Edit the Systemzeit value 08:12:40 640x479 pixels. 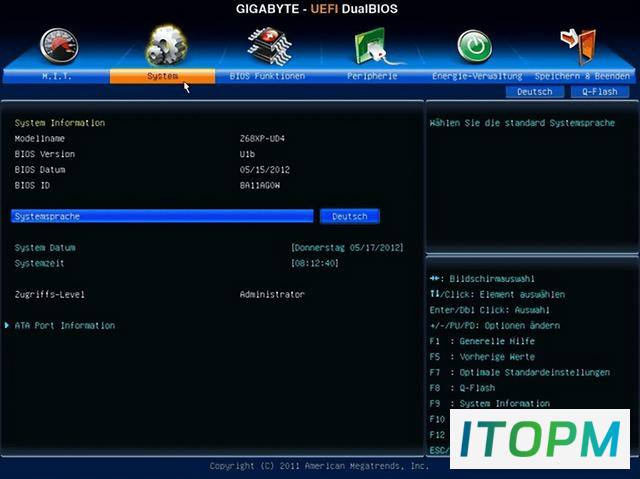(315, 263)
